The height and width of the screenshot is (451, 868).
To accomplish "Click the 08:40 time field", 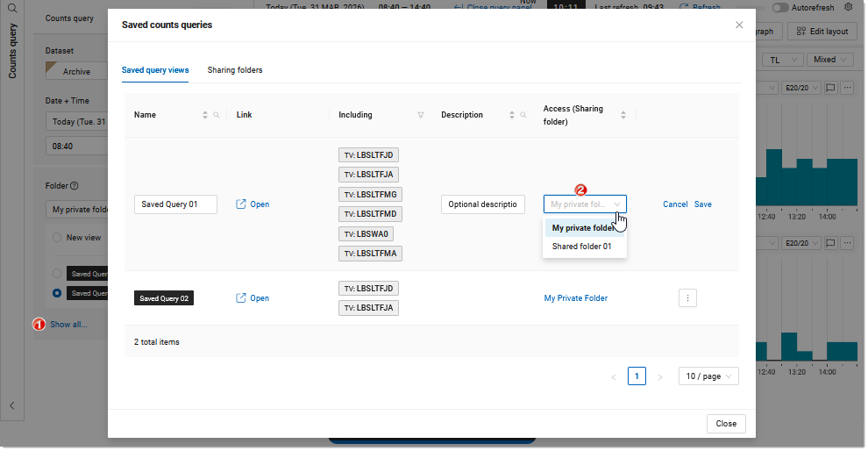I will pos(77,147).
